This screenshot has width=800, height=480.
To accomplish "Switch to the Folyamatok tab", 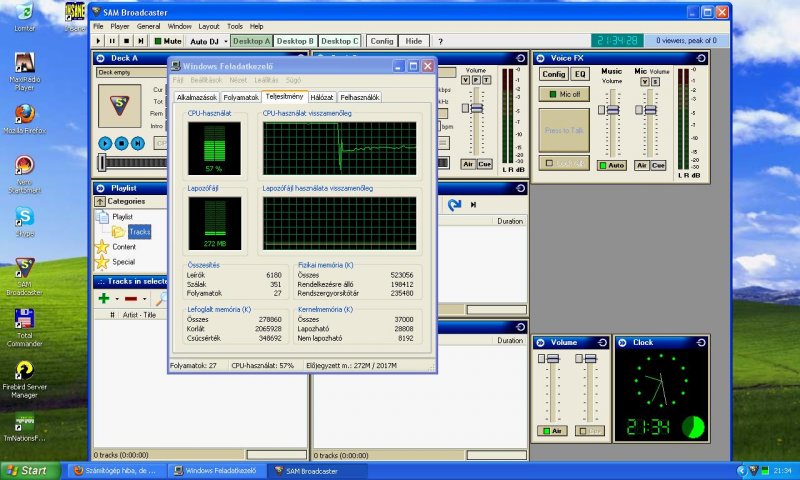I will 241,98.
